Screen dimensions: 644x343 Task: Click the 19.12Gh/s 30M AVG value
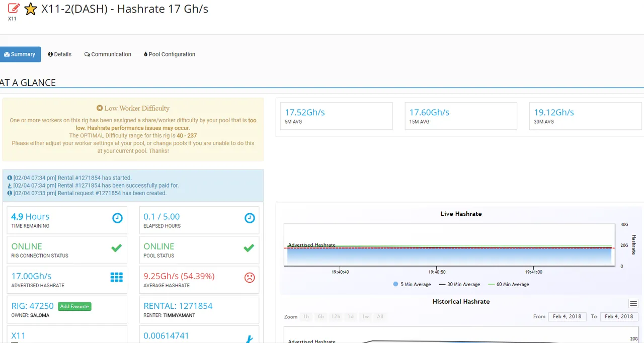pyautogui.click(x=554, y=112)
